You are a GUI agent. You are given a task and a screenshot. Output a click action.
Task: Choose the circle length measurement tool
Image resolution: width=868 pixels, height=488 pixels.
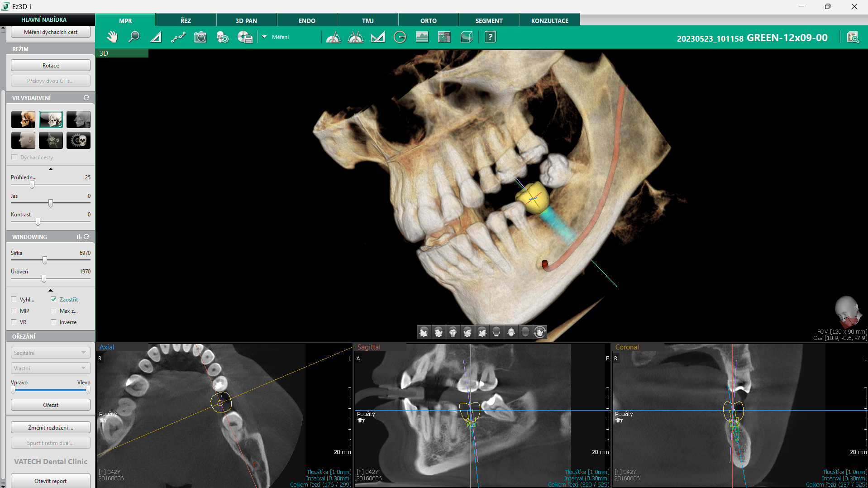(x=400, y=37)
